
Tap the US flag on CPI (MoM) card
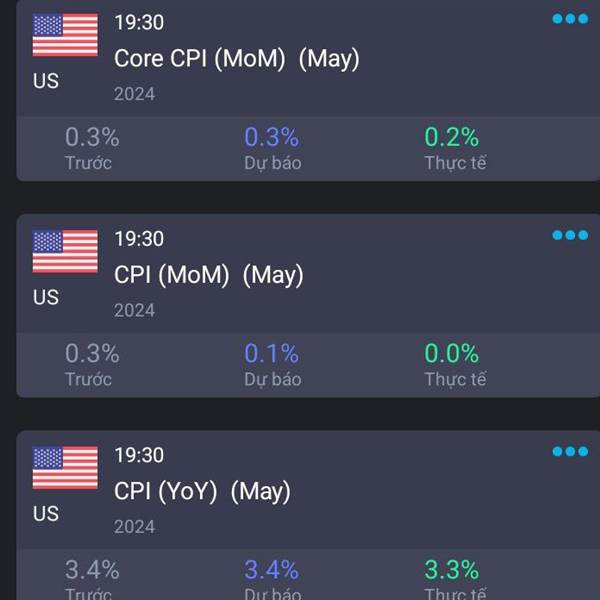(65, 251)
